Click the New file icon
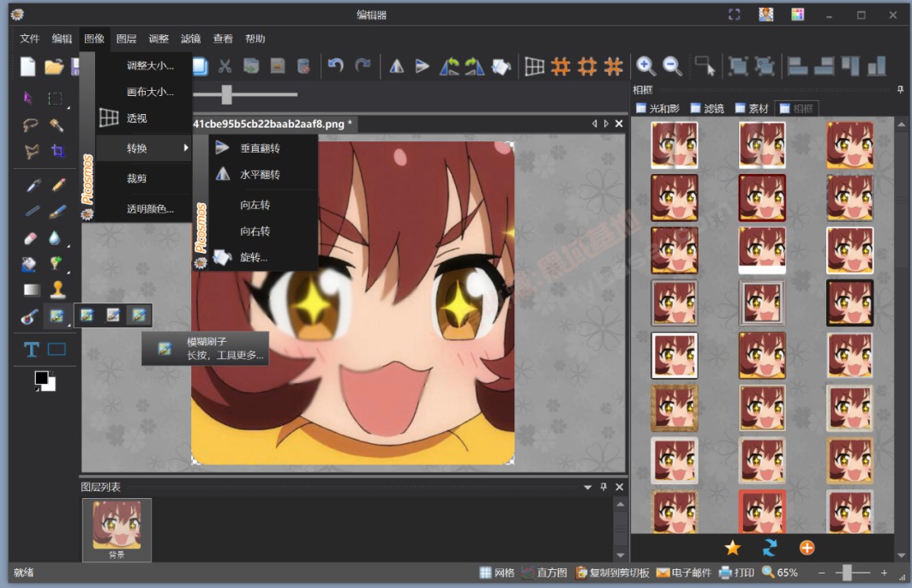Image resolution: width=912 pixels, height=588 pixels. 28,66
